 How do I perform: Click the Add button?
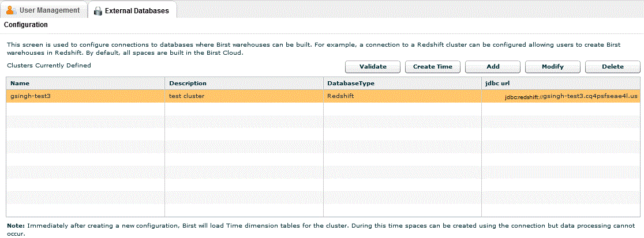tap(493, 67)
